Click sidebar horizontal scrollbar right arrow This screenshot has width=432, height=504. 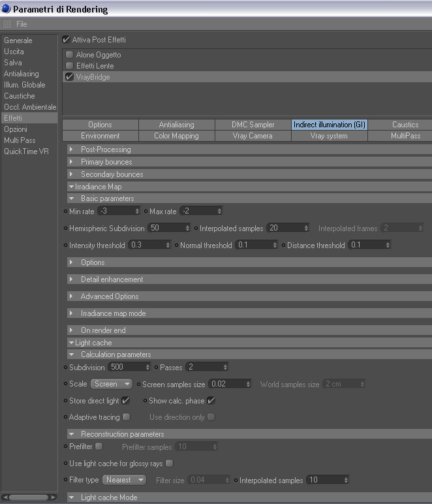pyautogui.click(x=54, y=497)
